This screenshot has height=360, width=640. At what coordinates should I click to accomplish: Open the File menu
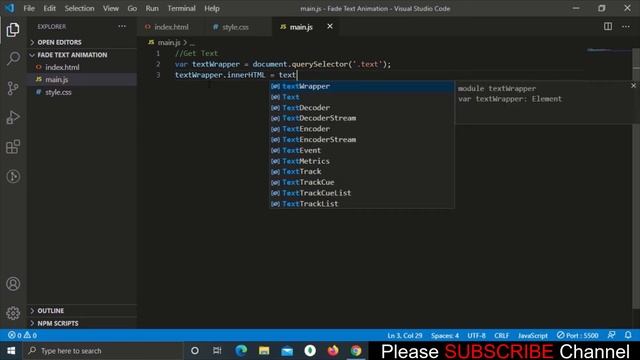(29, 8)
